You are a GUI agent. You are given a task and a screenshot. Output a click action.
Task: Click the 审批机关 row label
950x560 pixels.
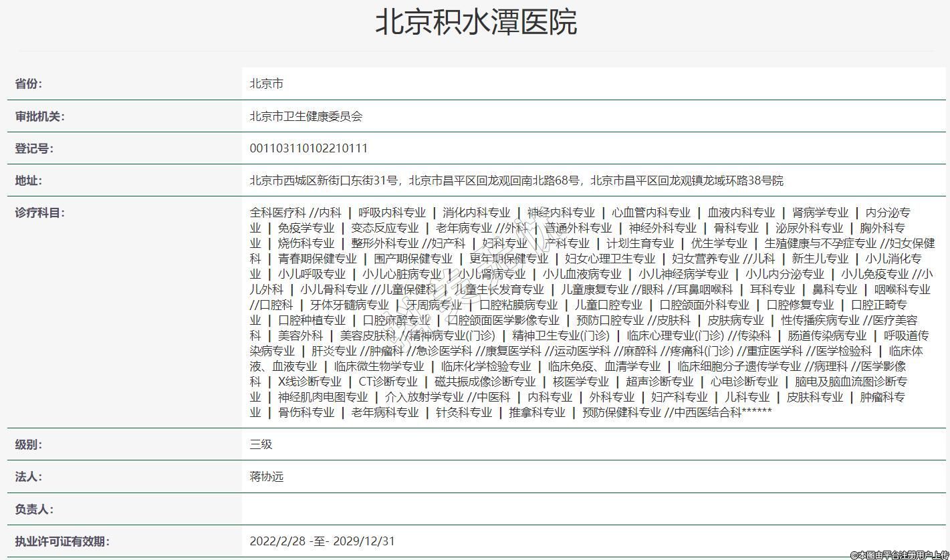coord(39,116)
